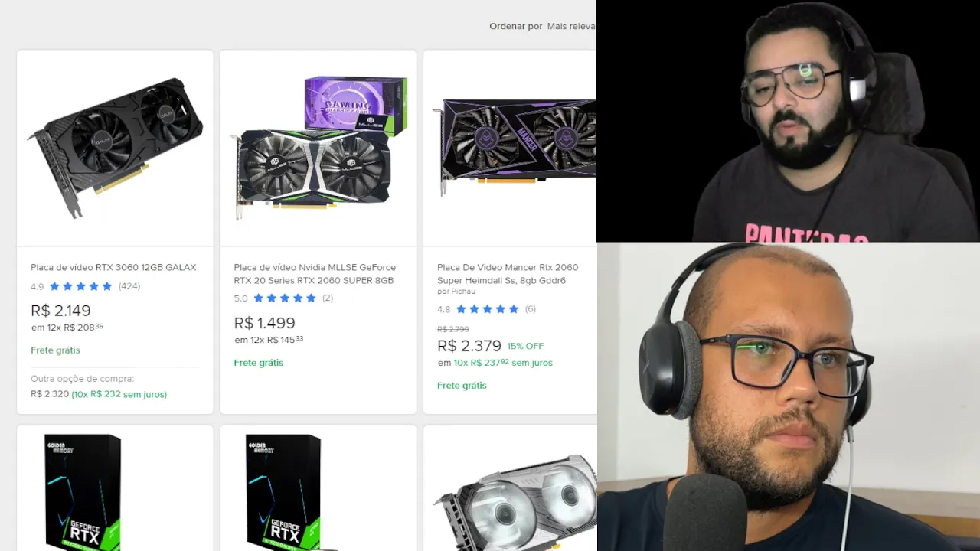Click the (424) review count
This screenshot has height=551, width=980.
coord(129,286)
